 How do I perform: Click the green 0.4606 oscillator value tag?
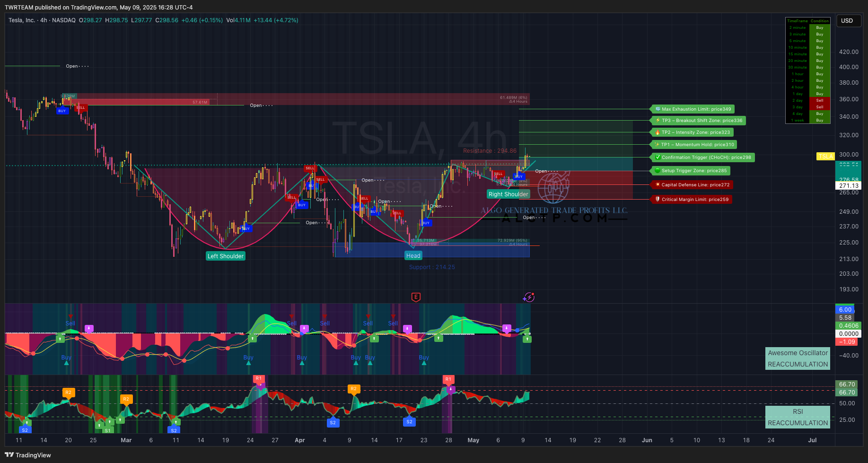click(849, 326)
